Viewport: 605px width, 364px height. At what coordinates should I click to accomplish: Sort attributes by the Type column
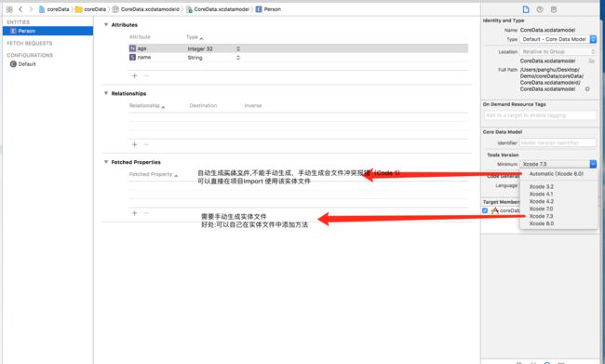(x=195, y=37)
